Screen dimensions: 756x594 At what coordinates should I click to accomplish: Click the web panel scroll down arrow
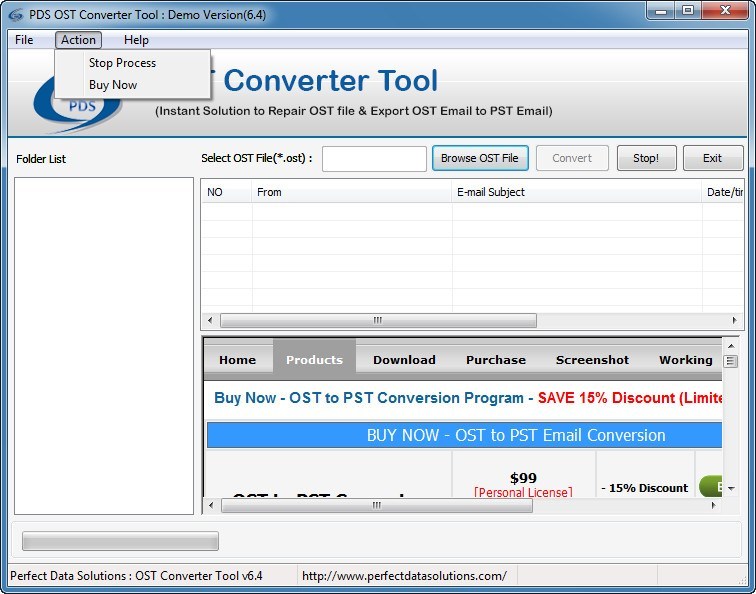[x=731, y=488]
